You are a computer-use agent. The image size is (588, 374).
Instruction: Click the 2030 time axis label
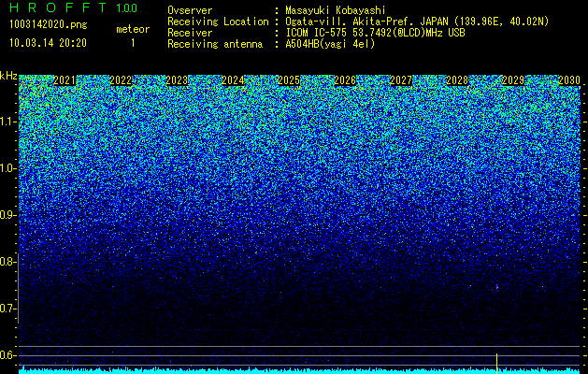(x=569, y=80)
